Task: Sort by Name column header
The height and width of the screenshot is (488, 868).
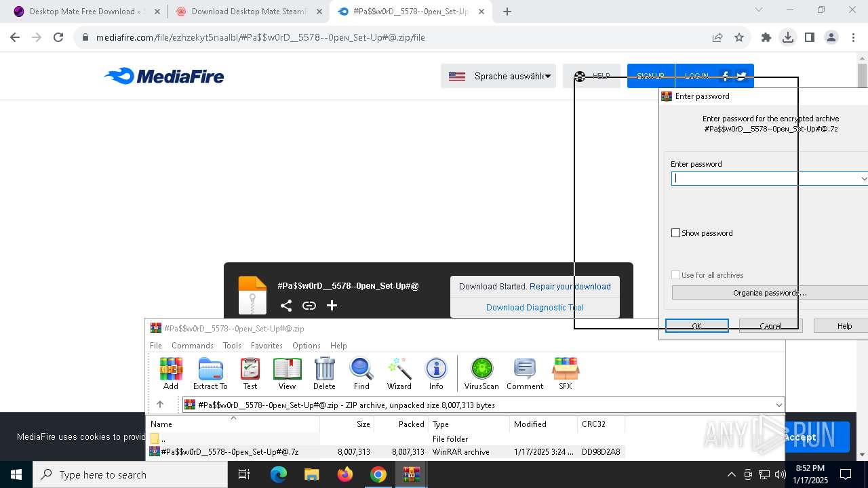Action: pos(233,424)
